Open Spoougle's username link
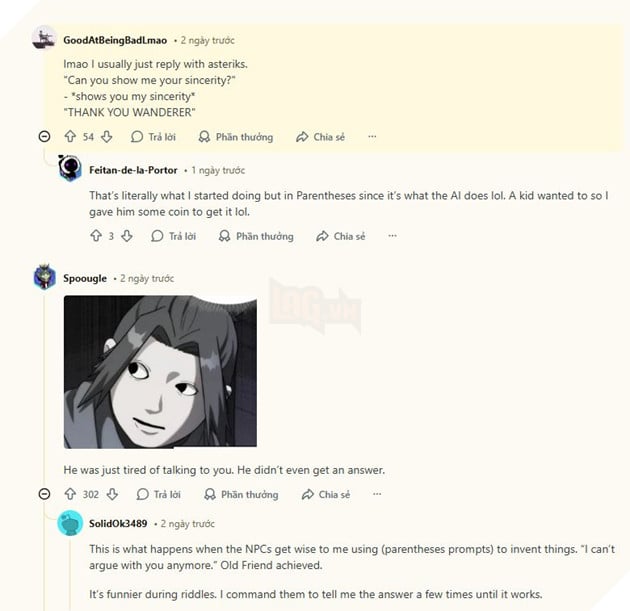 [85, 278]
